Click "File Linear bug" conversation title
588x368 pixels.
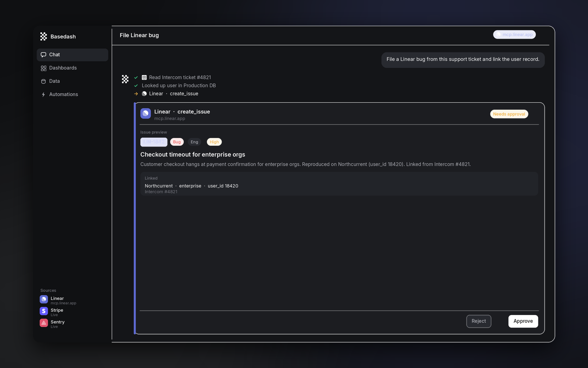point(139,35)
